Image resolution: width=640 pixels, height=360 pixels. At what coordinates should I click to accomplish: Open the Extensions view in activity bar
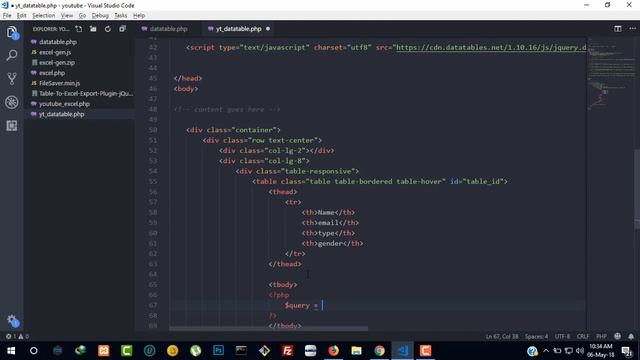coord(12,125)
